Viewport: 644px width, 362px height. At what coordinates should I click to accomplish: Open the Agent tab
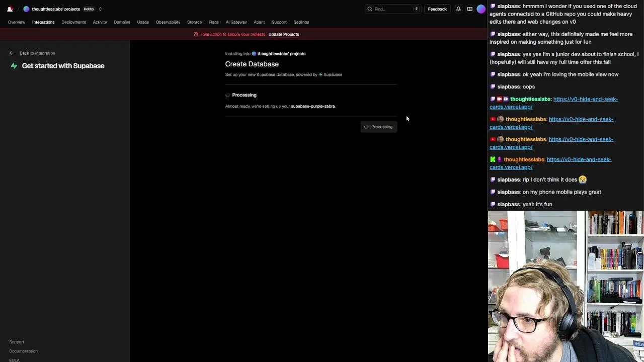(x=259, y=22)
